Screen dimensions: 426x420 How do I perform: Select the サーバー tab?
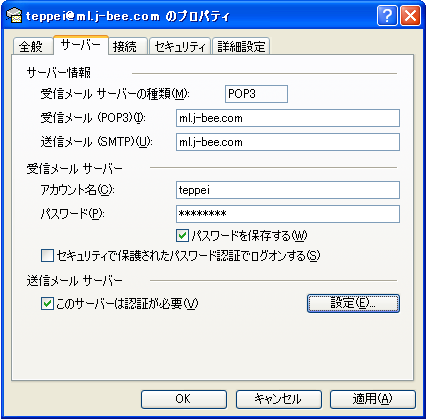click(80, 45)
